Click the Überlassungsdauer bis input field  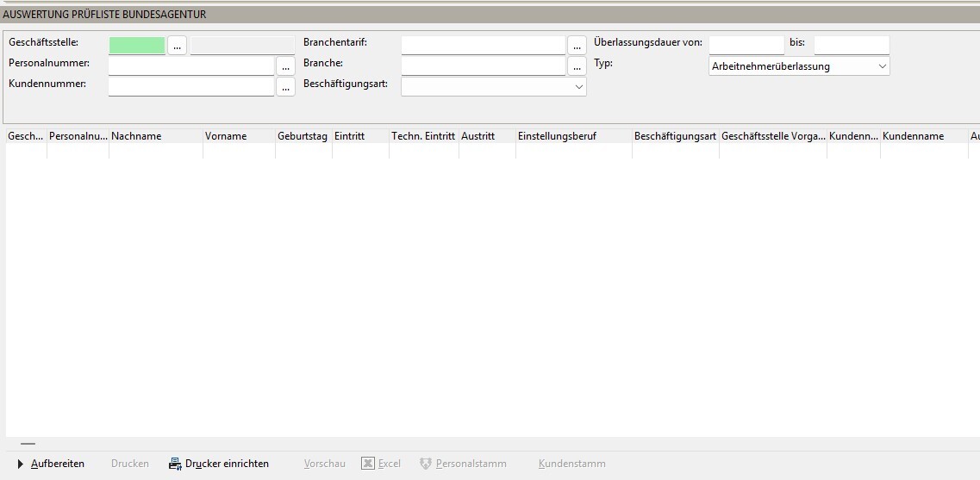pyautogui.click(x=852, y=45)
